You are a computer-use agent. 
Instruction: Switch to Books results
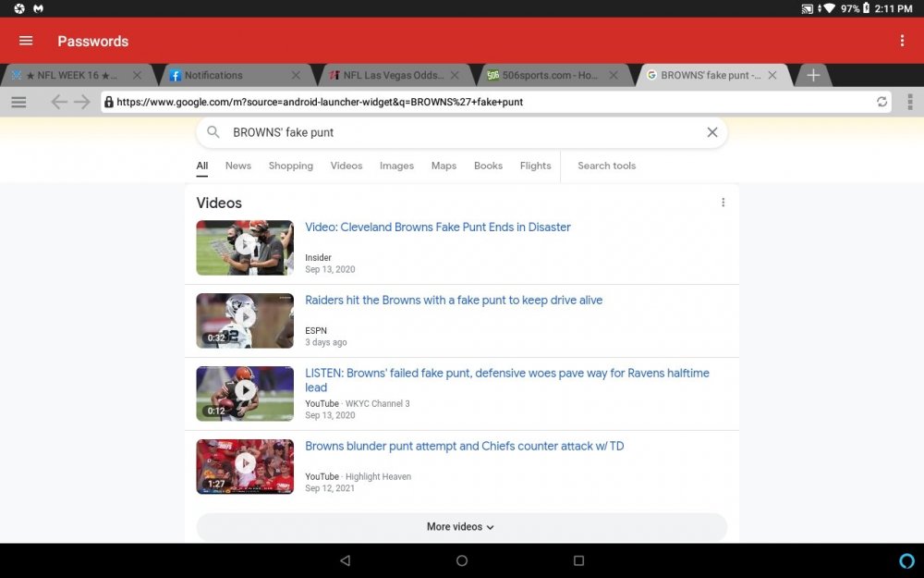point(489,166)
